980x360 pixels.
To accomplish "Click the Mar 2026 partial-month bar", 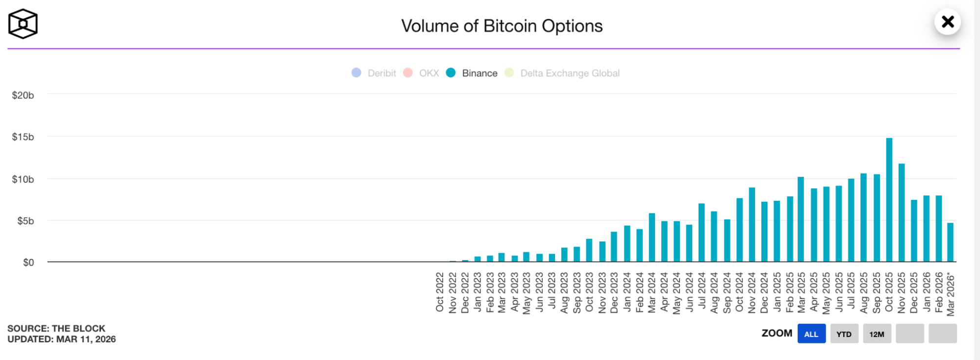I will (950, 243).
